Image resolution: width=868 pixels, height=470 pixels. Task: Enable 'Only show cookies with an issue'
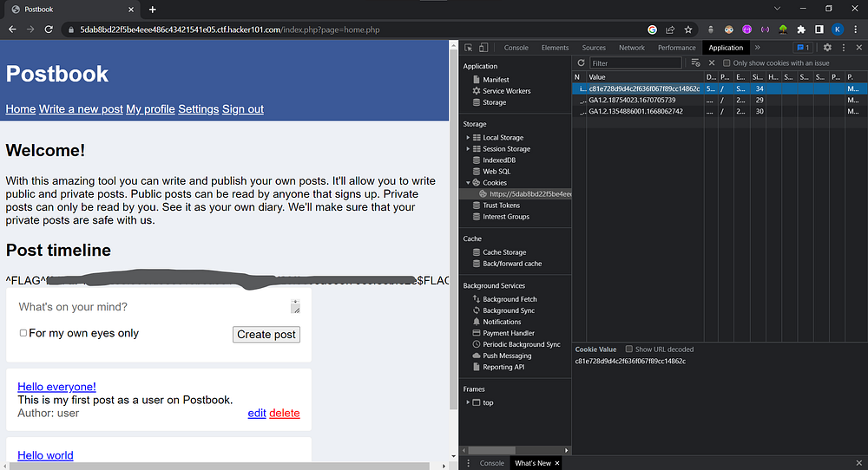[x=727, y=63]
